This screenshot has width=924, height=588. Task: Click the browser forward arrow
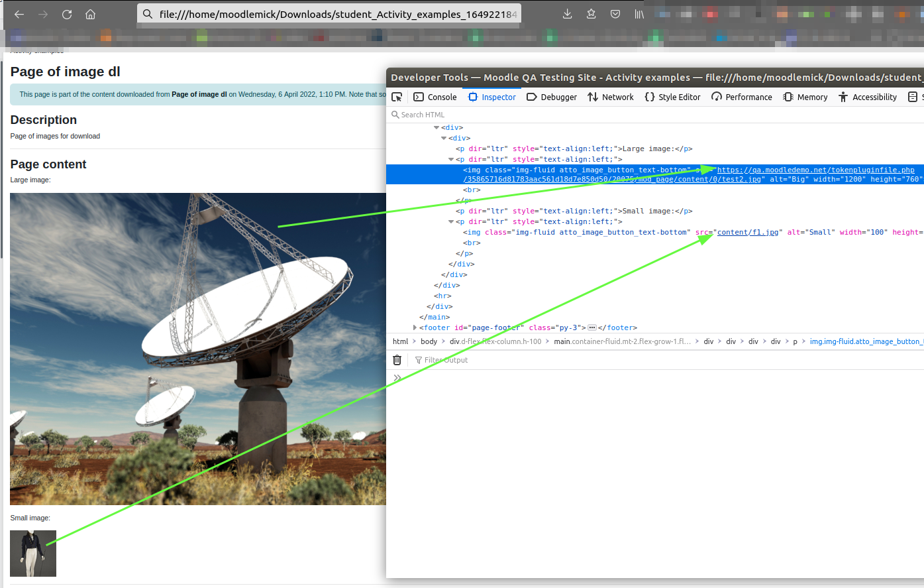[x=43, y=14]
